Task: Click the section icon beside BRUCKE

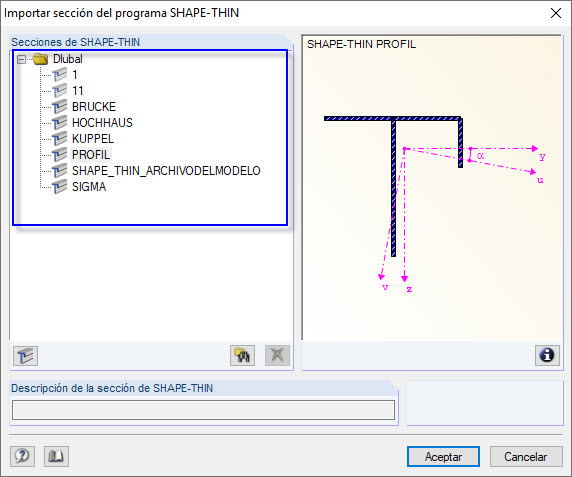Action: tap(59, 107)
